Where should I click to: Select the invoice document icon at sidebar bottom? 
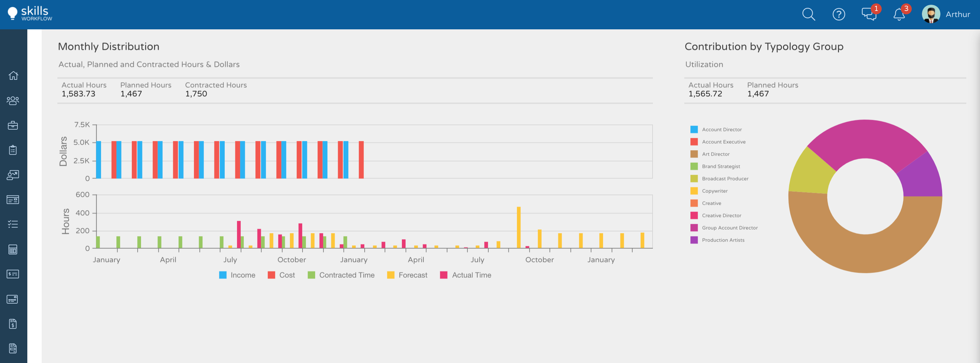[13, 323]
